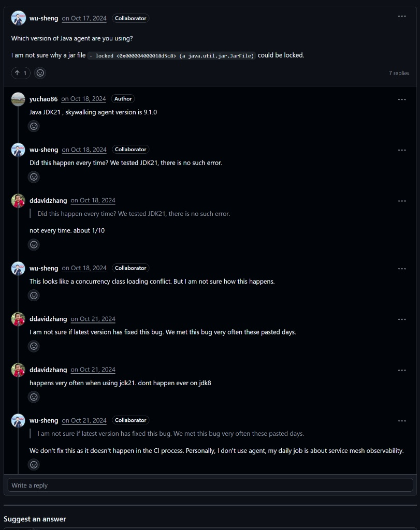Add reaction to "Did this happen every time?" reply

point(34,176)
